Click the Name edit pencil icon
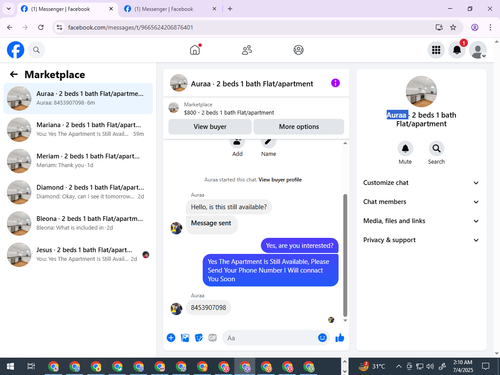Image resolution: width=500 pixels, height=375 pixels. tap(268, 142)
